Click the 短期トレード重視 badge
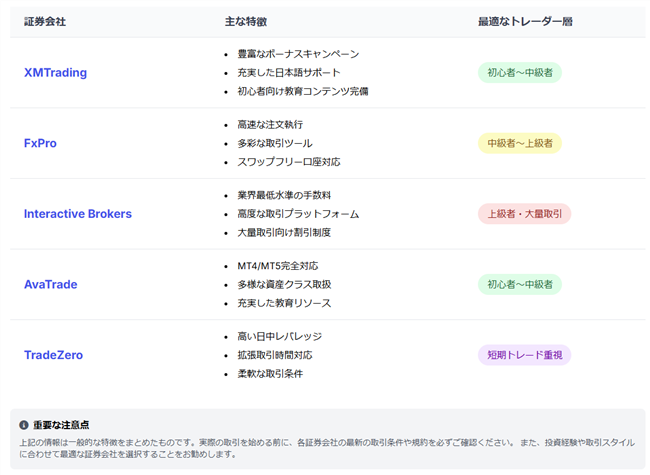Image resolution: width=650 pixels, height=475 pixels. point(524,355)
